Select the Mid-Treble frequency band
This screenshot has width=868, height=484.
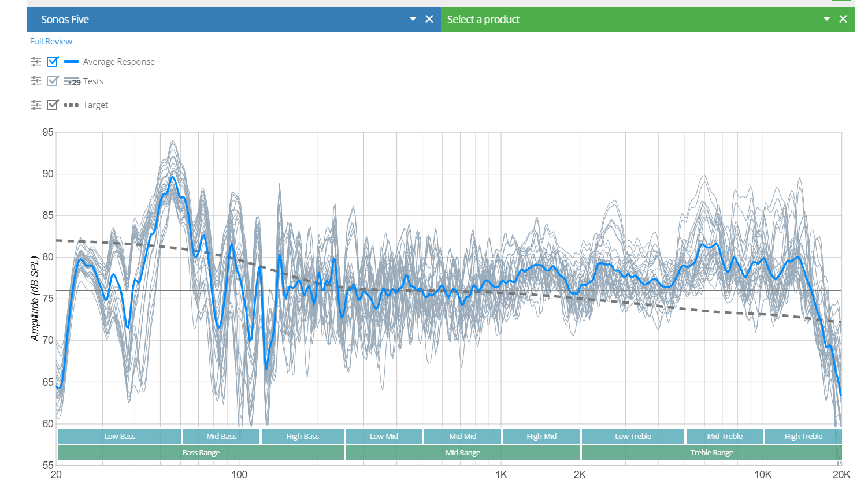pos(725,436)
